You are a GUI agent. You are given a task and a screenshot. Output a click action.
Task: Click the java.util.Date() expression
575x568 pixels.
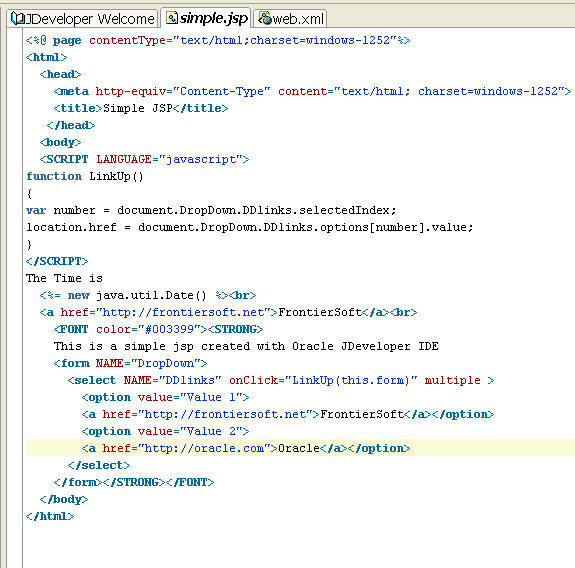tap(151, 296)
